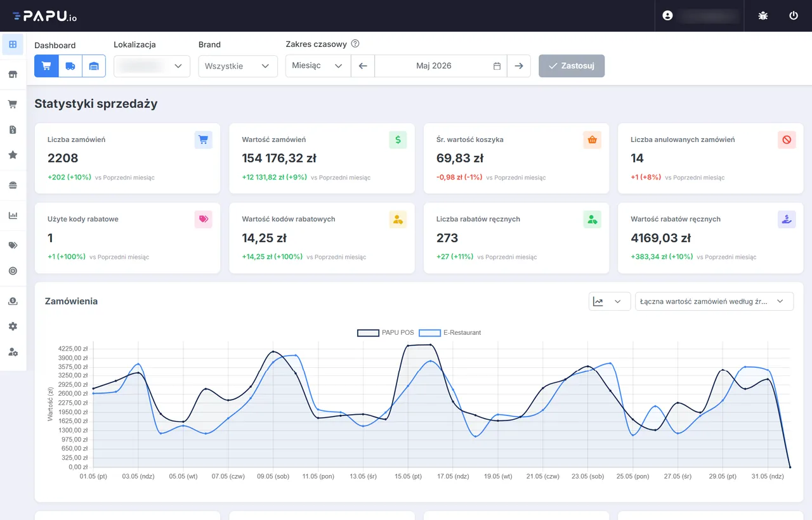The image size is (812, 520).
Task: Click the +202 (+10%) change indicator
Action: pyautogui.click(x=69, y=177)
